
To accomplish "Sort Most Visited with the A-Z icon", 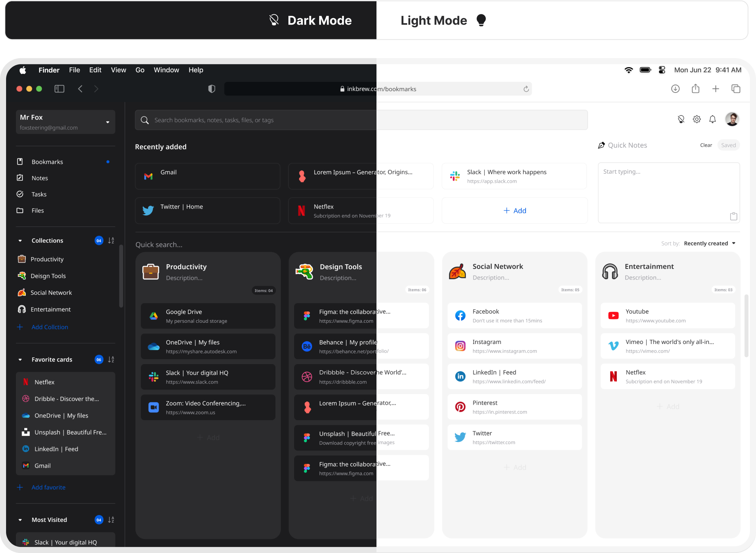I will (111, 520).
